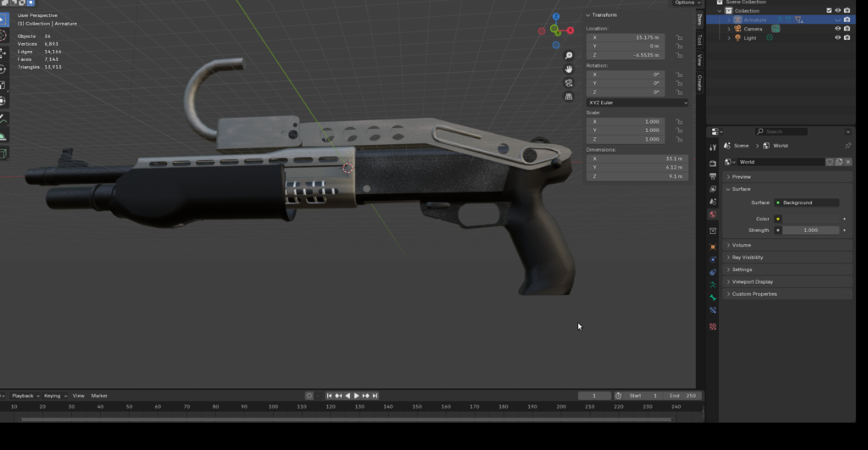This screenshot has width=868, height=450.
Task: Open the Marker menu in timeline
Action: click(99, 396)
